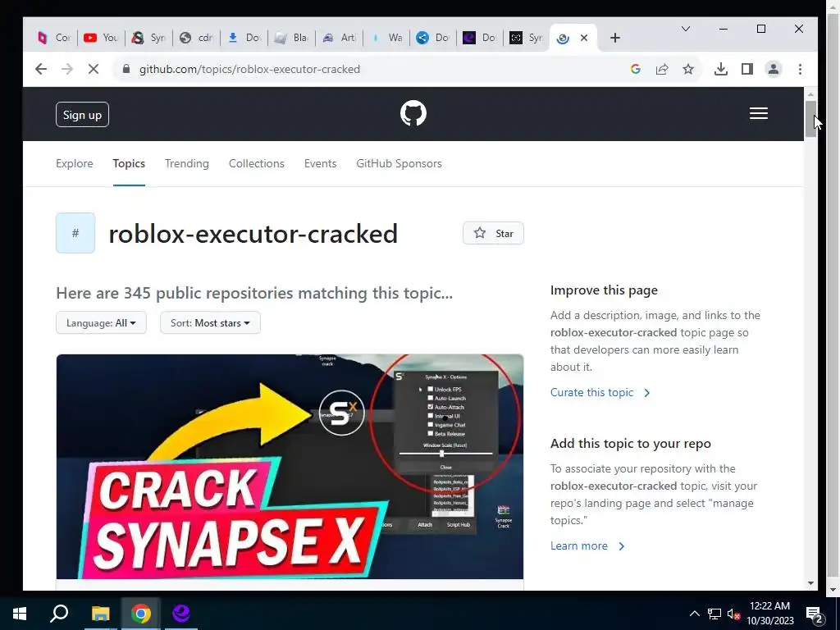Go back to previous page

41,69
